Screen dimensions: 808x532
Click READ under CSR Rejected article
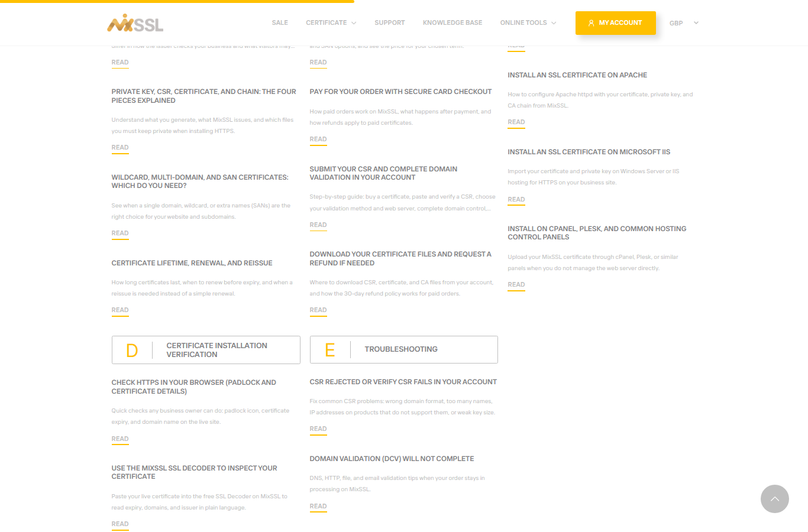tap(318, 429)
